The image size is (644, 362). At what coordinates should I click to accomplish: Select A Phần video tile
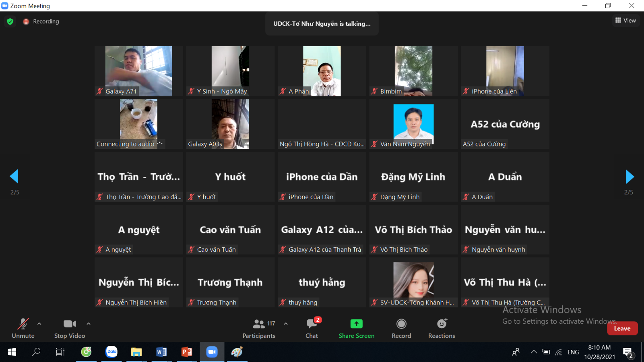(322, 71)
